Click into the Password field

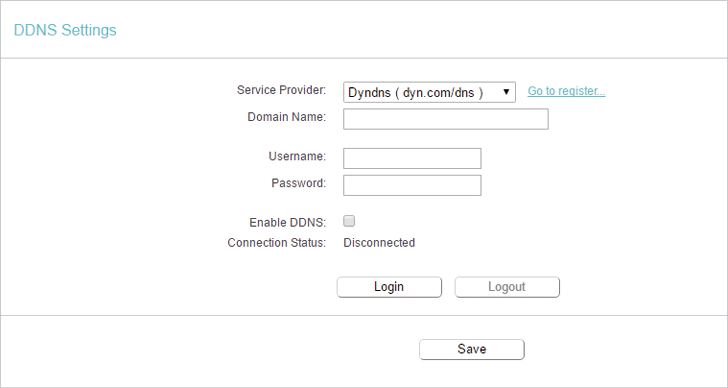coord(412,185)
